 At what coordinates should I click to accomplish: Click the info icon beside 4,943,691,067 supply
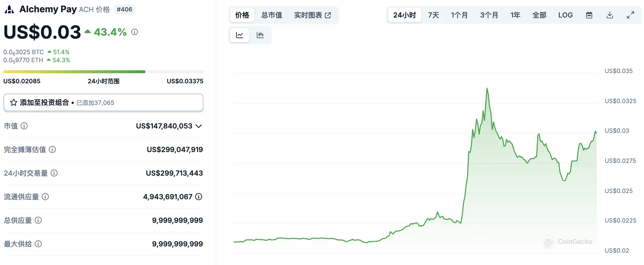point(199,197)
